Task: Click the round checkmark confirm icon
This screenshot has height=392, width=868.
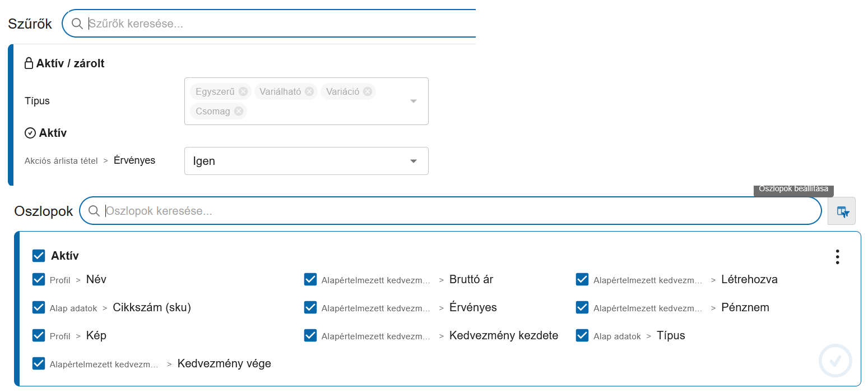Action: point(835,361)
